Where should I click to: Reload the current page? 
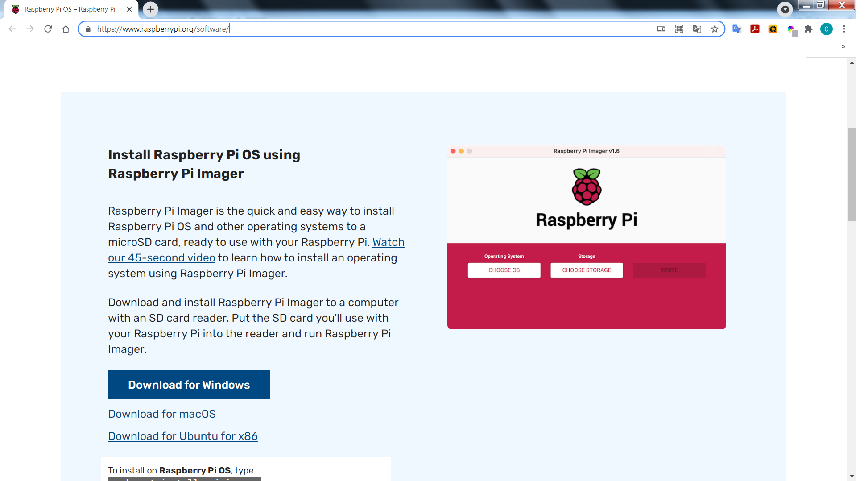[48, 29]
